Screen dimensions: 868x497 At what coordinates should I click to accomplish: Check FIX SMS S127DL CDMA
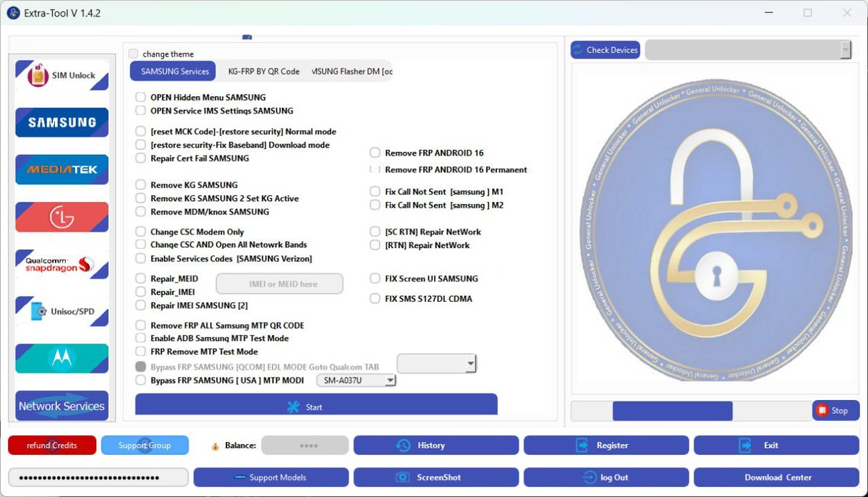(x=375, y=298)
